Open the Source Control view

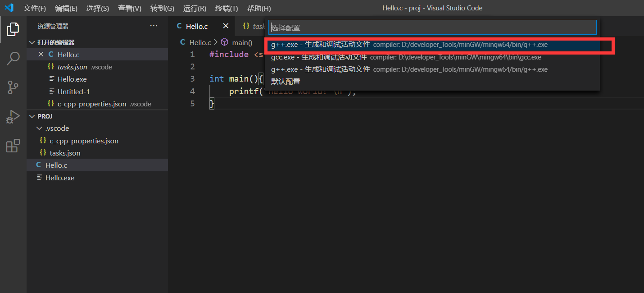click(x=13, y=87)
